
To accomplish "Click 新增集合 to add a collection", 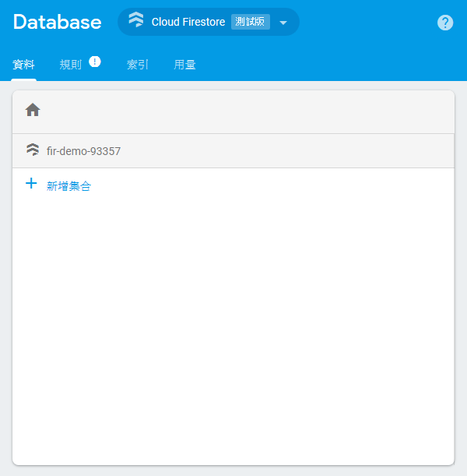I will (x=68, y=186).
